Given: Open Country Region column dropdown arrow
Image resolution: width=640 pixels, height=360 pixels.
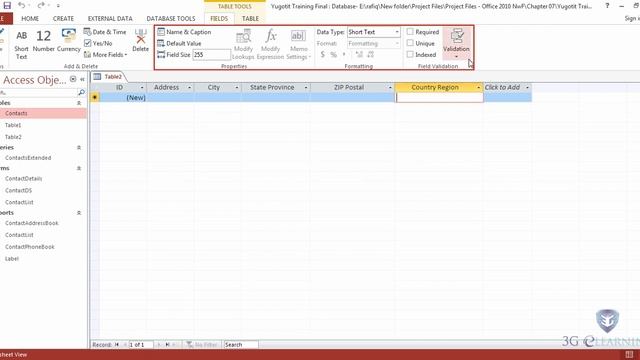Looking at the screenshot, I should tap(478, 87).
